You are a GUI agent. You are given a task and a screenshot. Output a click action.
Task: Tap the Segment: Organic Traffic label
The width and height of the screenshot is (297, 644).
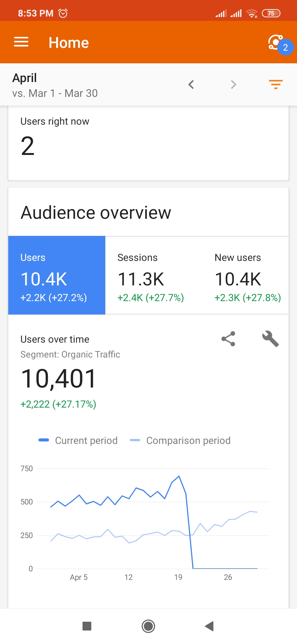click(70, 354)
